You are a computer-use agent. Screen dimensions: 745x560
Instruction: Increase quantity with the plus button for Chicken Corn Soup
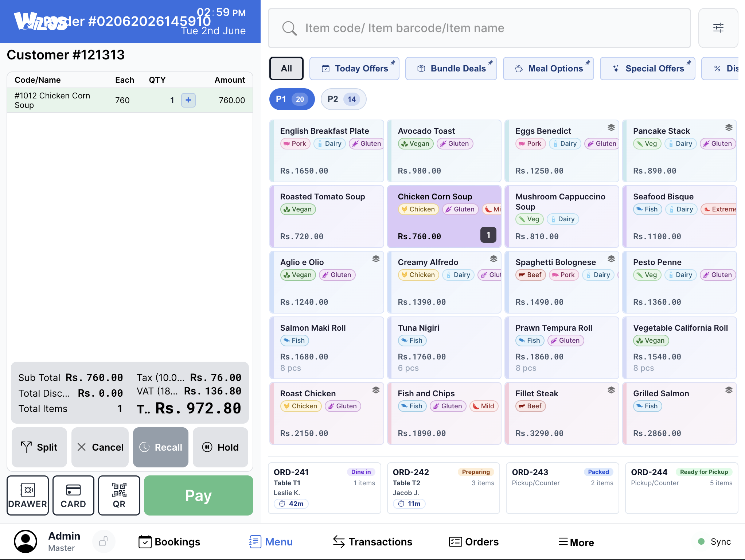(x=188, y=100)
